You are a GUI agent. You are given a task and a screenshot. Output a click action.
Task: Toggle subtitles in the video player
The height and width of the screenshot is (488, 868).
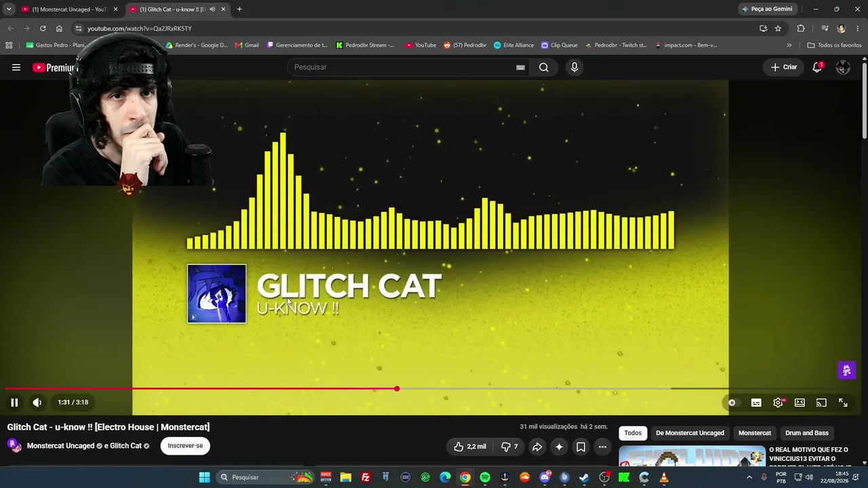[x=756, y=403]
